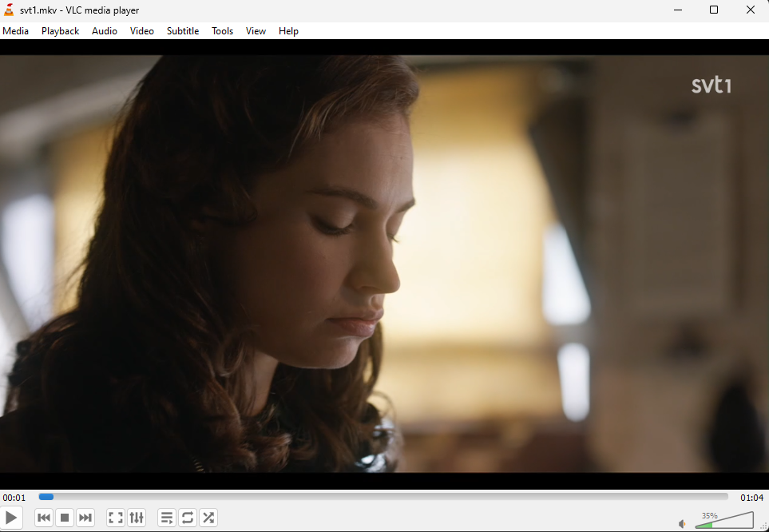
Task: Toggle loop repeat mode
Action: pyautogui.click(x=188, y=518)
